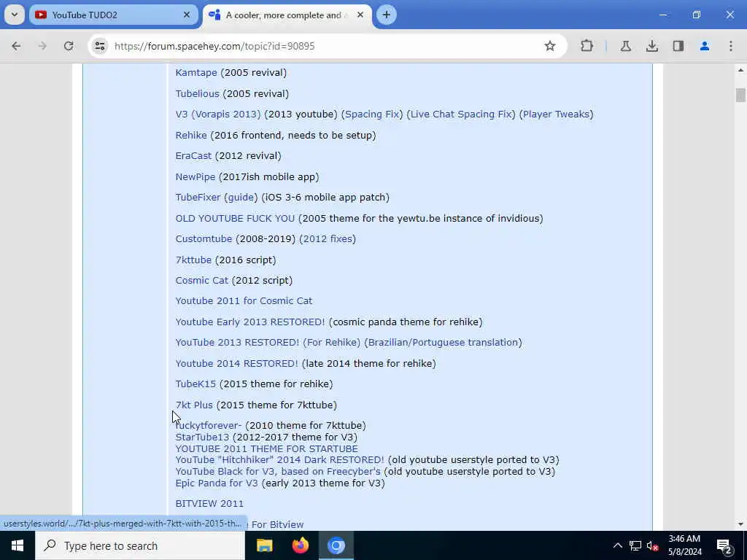
Task: Open the TubeK15 link
Action: click(x=196, y=384)
